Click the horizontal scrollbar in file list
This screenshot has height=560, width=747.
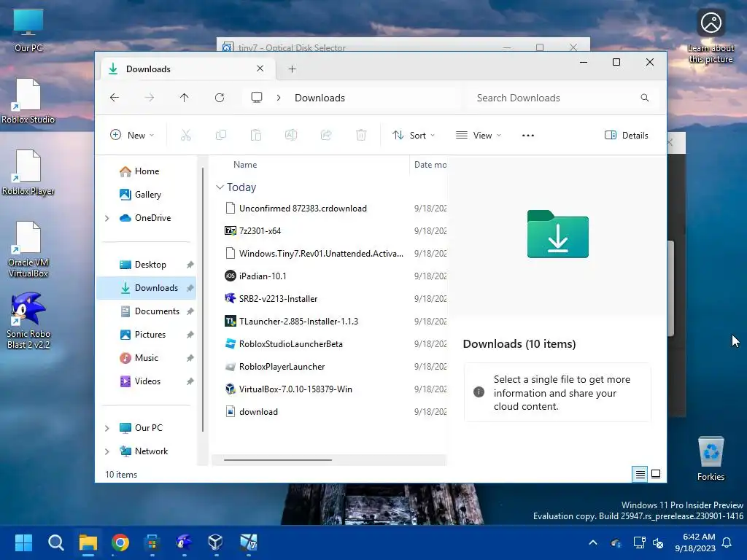point(278,460)
